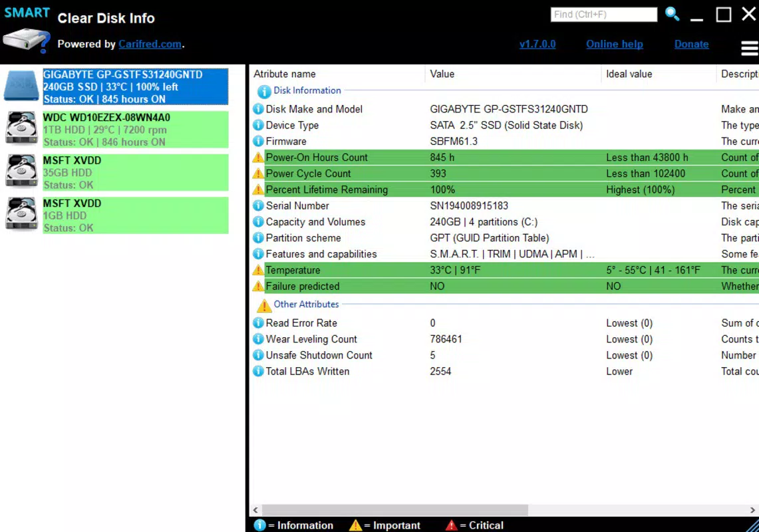Screen dimensions: 759x532
Task: Click SATA 2.5" SSD device type value
Action: (x=506, y=125)
